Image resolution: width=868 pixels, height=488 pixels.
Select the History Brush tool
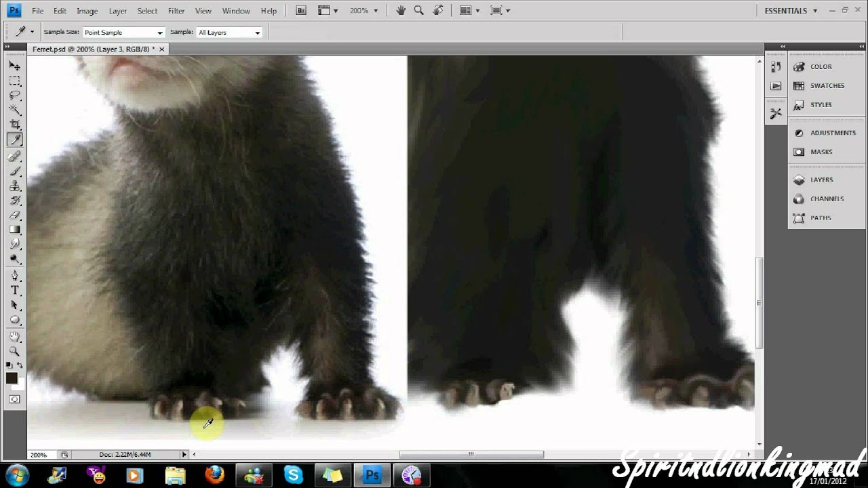[x=14, y=201]
